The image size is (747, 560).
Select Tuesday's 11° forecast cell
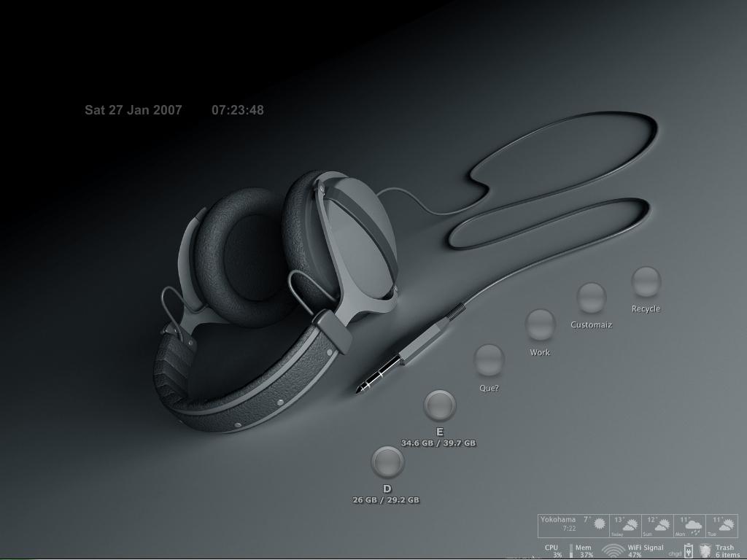coord(721,526)
